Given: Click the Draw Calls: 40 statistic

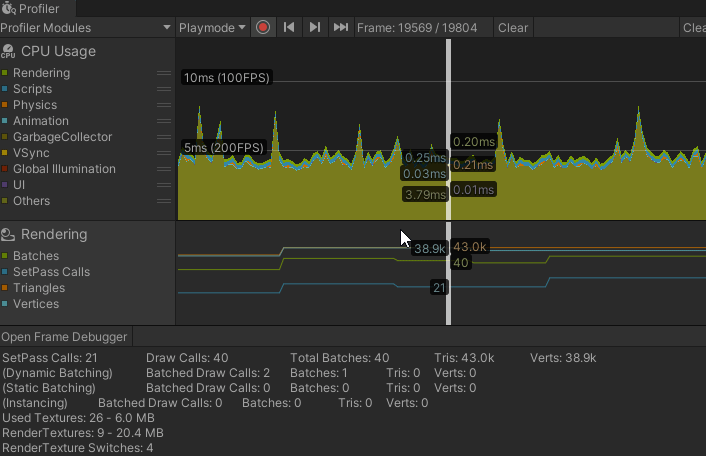Looking at the screenshot, I should point(187,358).
